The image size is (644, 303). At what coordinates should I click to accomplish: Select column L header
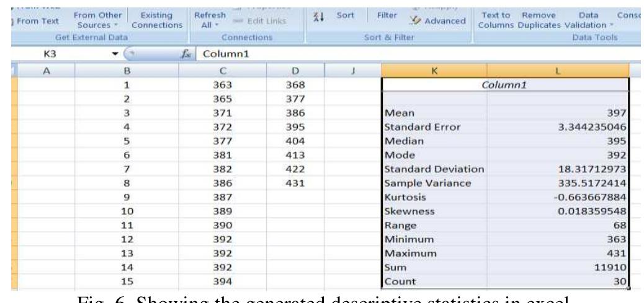(x=558, y=71)
